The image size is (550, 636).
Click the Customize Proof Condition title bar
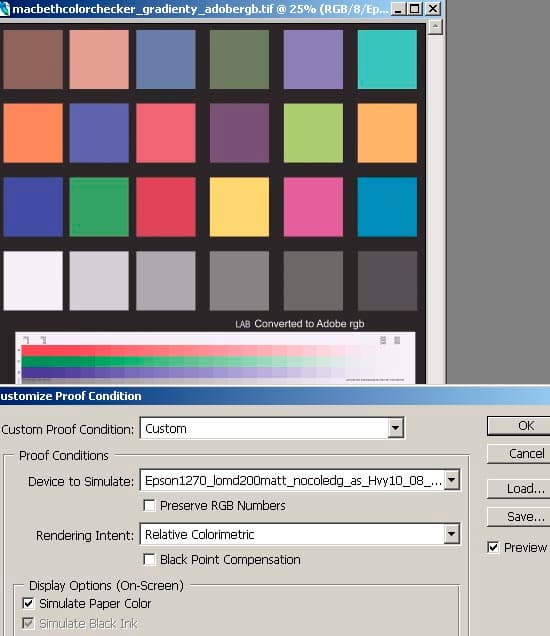pos(275,396)
